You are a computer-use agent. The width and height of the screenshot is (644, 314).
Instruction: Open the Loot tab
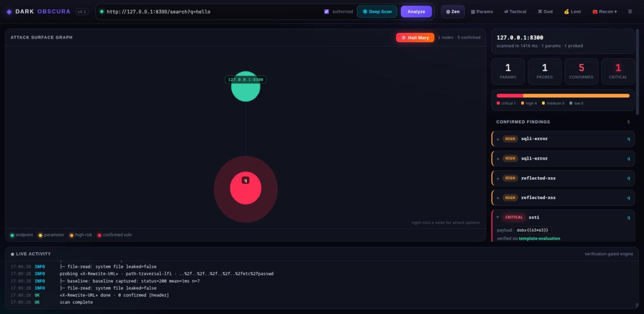(x=572, y=11)
